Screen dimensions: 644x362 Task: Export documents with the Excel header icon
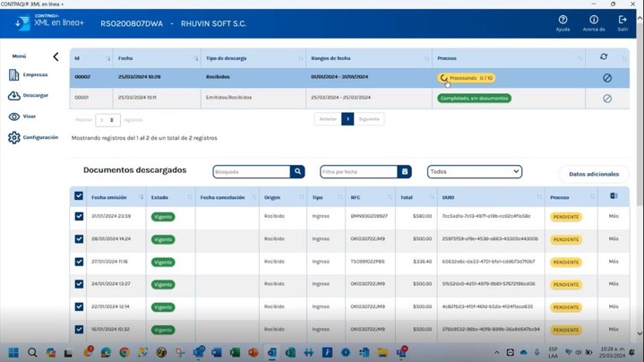click(614, 196)
